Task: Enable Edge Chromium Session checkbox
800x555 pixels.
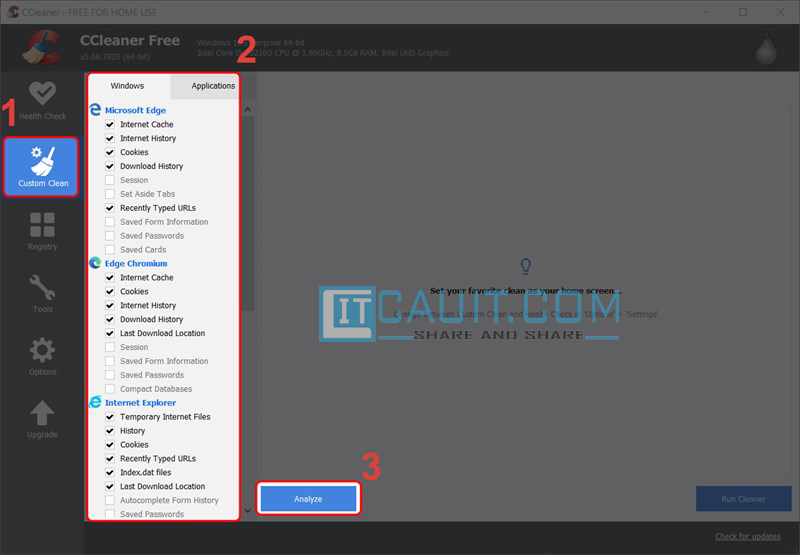Action: click(x=110, y=347)
